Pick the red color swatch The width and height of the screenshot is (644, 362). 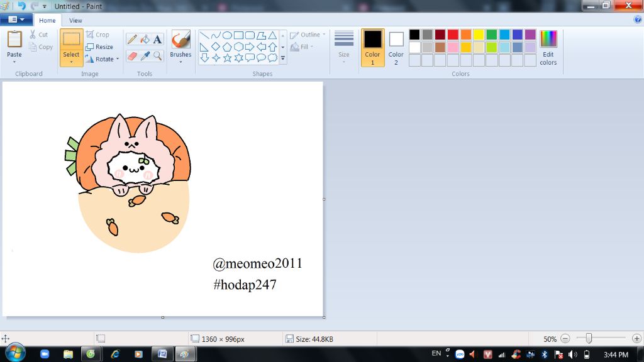(453, 35)
